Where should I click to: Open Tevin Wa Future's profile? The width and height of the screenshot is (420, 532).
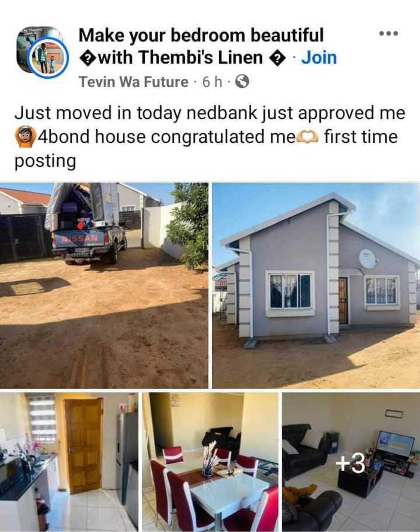coord(133,82)
